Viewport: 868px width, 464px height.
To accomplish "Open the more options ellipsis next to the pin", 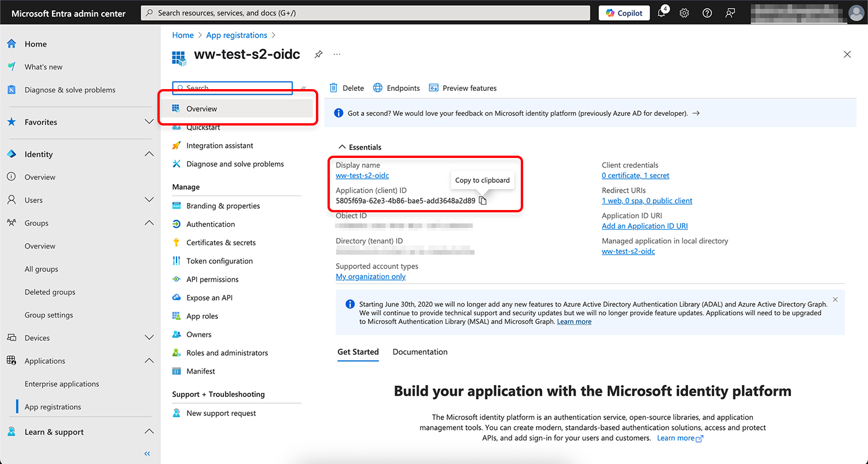I will 337,54.
